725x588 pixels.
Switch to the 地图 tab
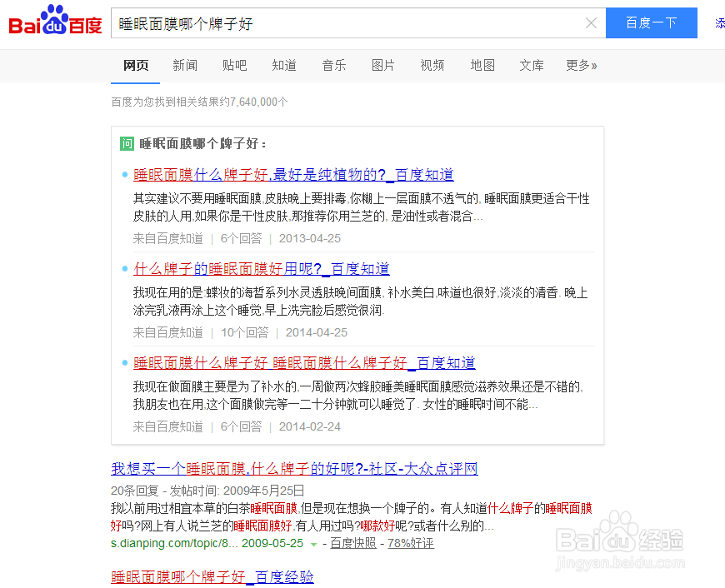coord(482,65)
